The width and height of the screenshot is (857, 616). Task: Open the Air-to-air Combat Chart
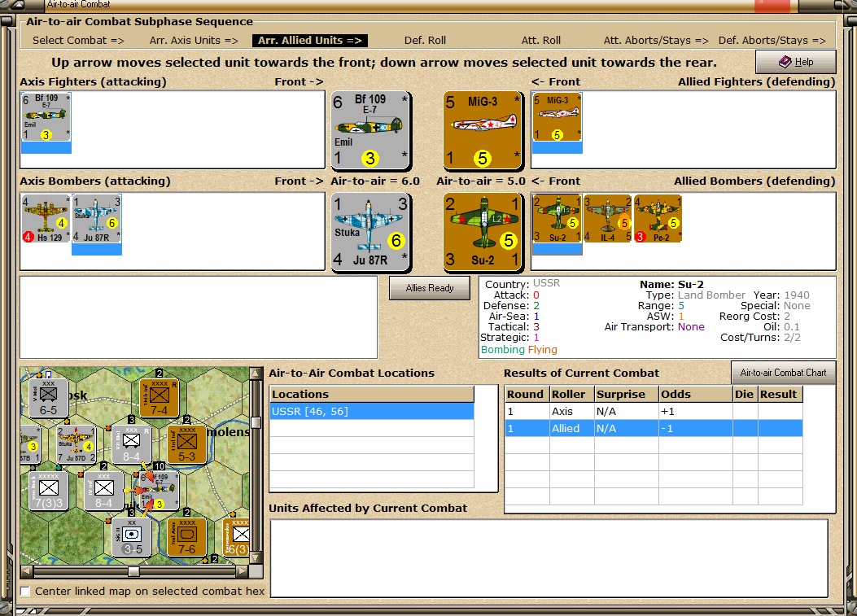pyautogui.click(x=783, y=373)
